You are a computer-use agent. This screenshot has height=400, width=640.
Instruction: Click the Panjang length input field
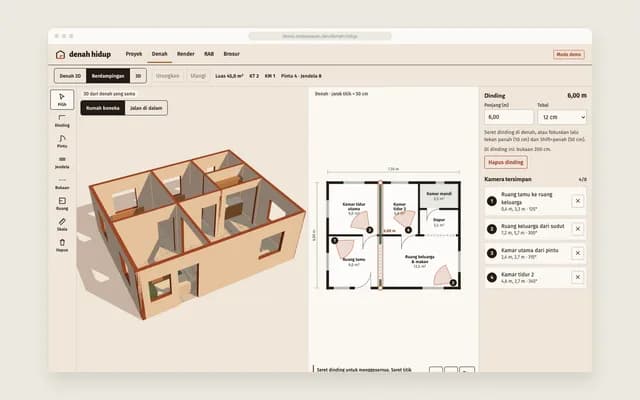click(x=509, y=117)
